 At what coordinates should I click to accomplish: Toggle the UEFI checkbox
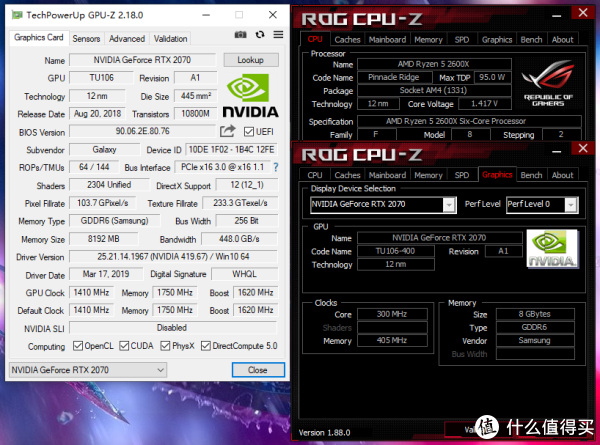point(249,132)
